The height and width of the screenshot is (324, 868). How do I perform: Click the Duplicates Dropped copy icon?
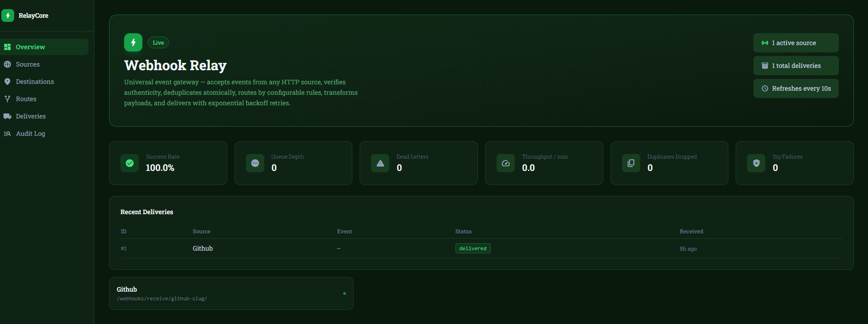[631, 163]
